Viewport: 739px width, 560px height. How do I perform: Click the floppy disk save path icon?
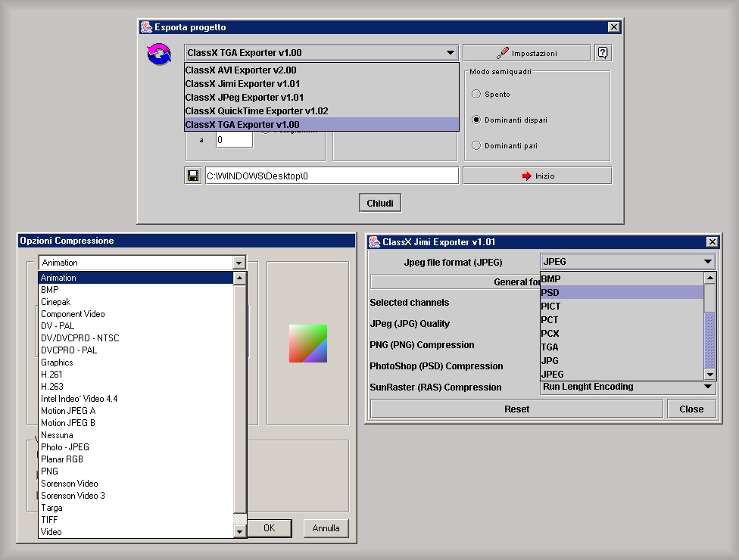192,176
